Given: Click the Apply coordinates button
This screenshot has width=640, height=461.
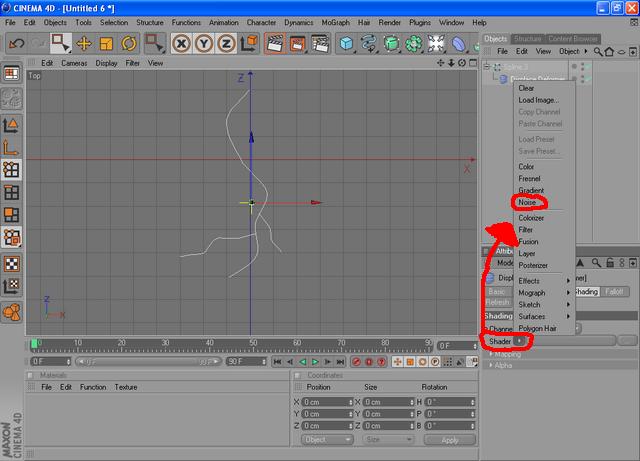Looking at the screenshot, I should pos(450,440).
